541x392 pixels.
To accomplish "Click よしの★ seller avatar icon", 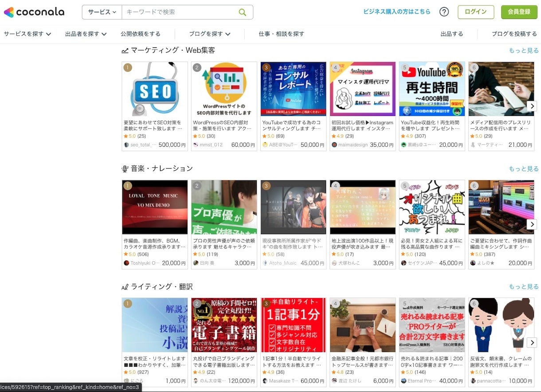I will click(x=473, y=263).
